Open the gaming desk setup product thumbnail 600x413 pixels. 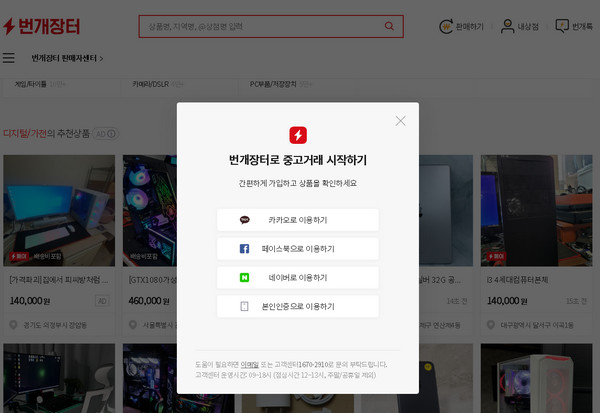coord(59,211)
